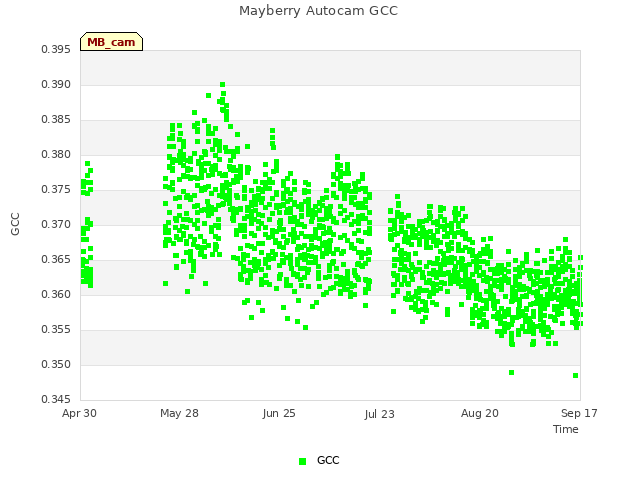Select the Apr 30 x-axis label
640x480 pixels.
[79, 413]
